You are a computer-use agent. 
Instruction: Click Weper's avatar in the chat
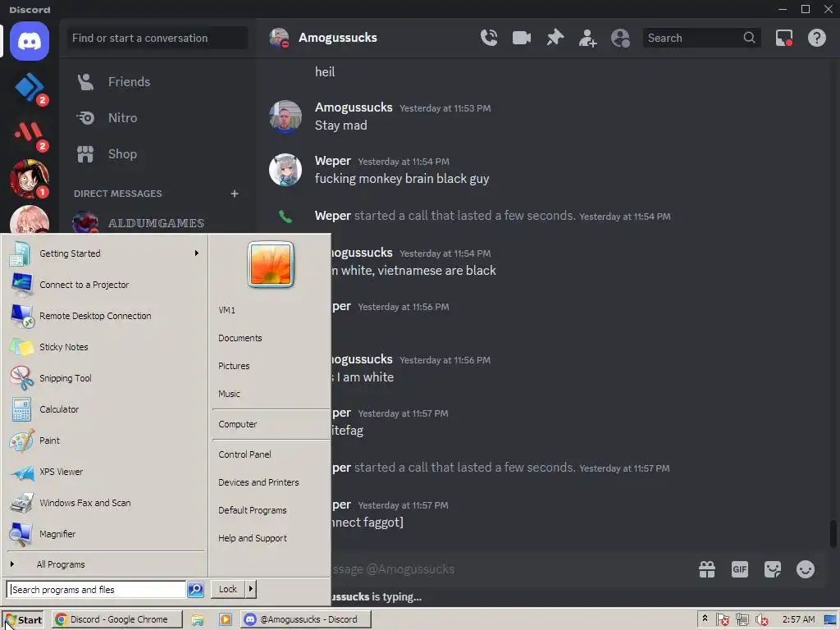(x=285, y=170)
